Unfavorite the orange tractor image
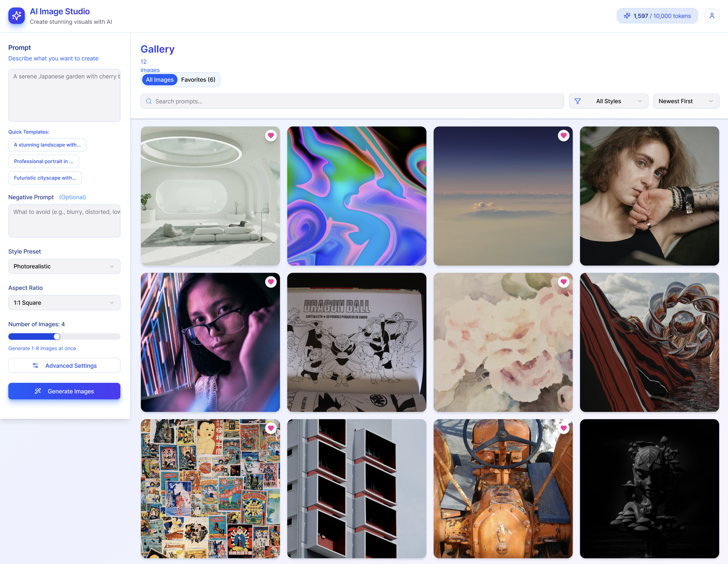 (x=563, y=428)
